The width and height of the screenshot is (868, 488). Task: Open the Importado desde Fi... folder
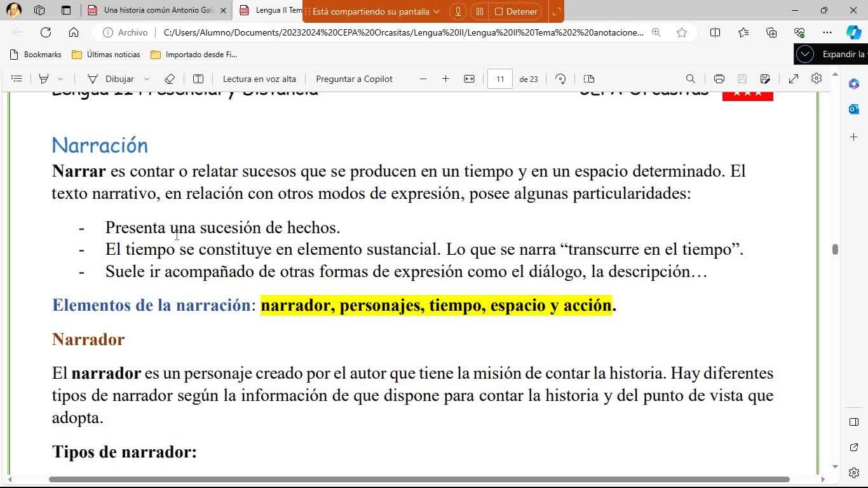pyautogui.click(x=194, y=55)
